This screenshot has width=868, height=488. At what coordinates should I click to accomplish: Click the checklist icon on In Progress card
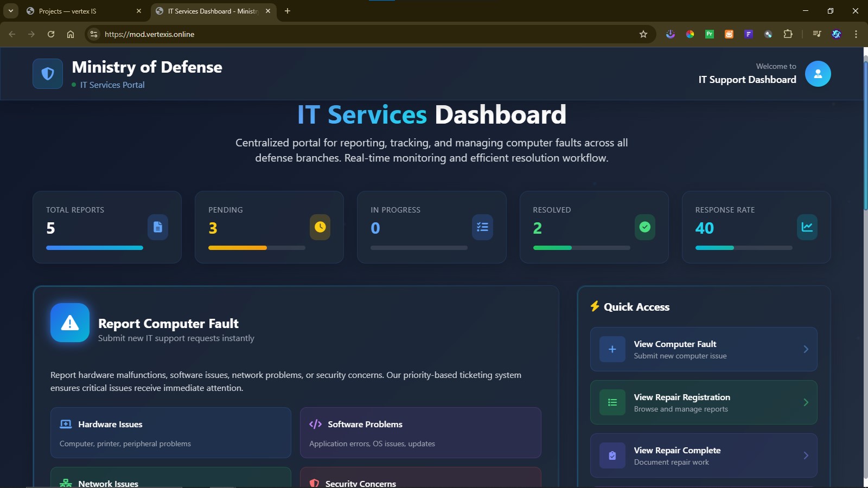coord(482,227)
